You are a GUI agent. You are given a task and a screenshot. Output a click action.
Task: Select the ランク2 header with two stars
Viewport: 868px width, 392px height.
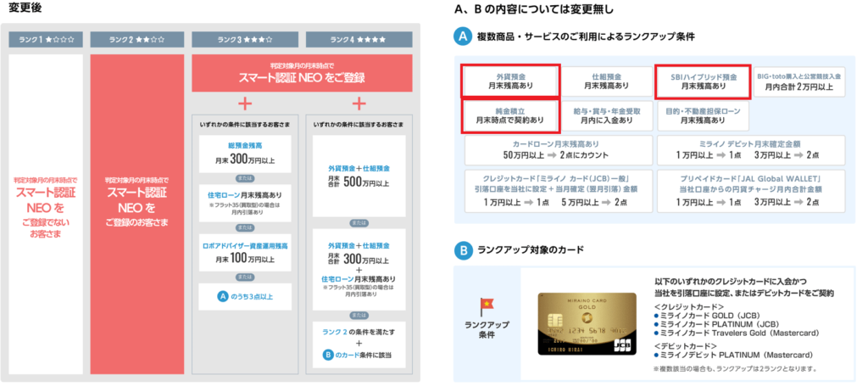[x=136, y=40]
